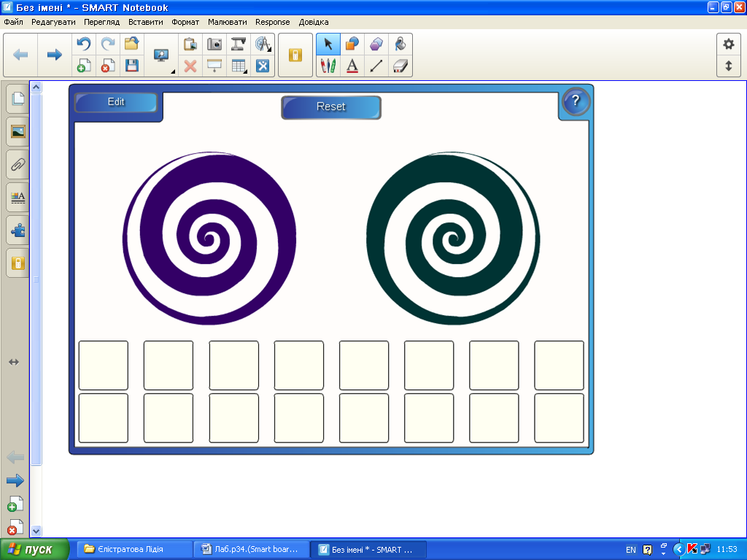
Task: Open the Довідка menu
Action: [x=314, y=22]
